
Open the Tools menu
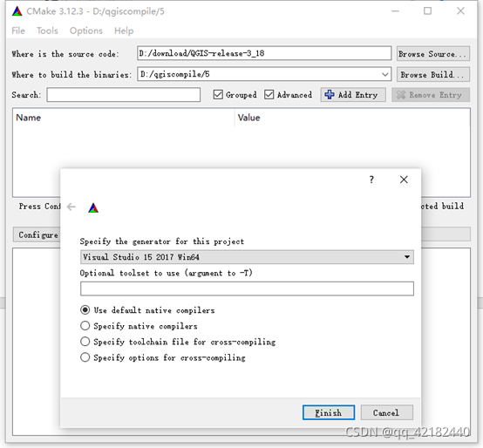(x=47, y=31)
